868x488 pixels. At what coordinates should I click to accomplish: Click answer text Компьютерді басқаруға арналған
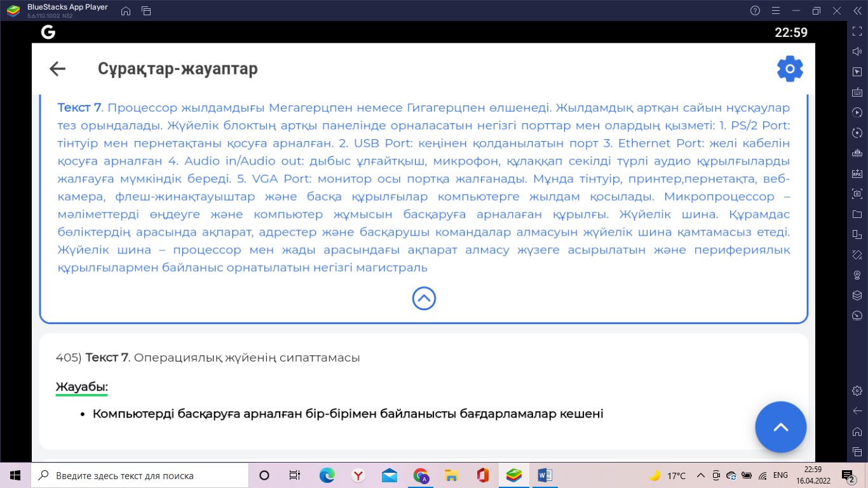point(348,414)
